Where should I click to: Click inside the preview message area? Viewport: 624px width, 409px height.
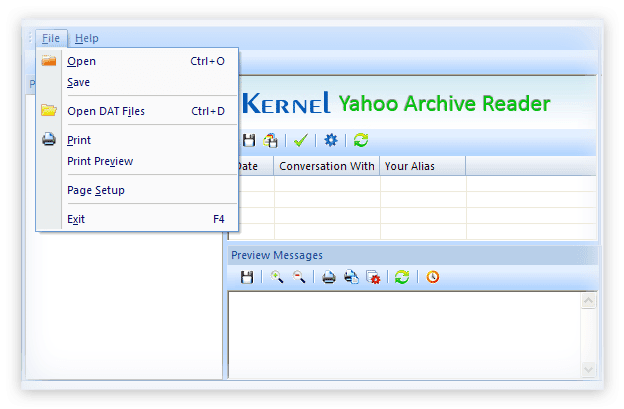404,335
